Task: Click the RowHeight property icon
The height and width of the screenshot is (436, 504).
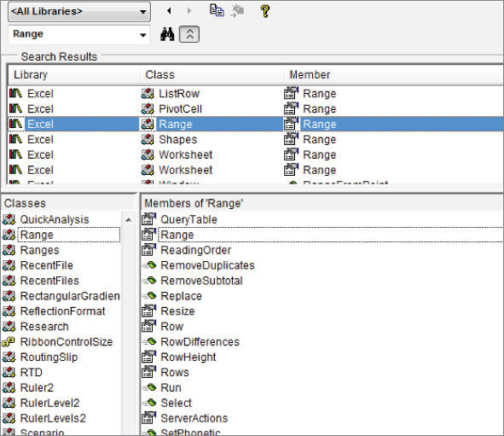Action: pyautogui.click(x=149, y=358)
